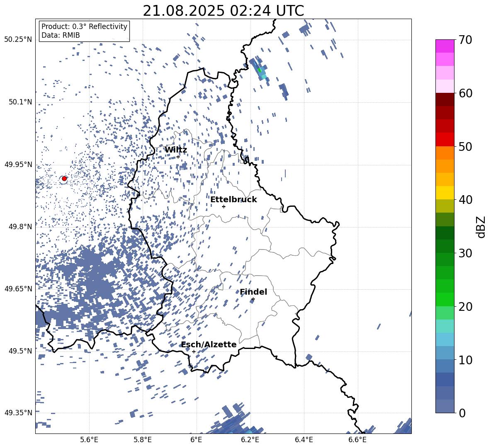Click the cyan colorbar segment near 15 dBZ
Screen dimensions: 491x448
point(445,326)
